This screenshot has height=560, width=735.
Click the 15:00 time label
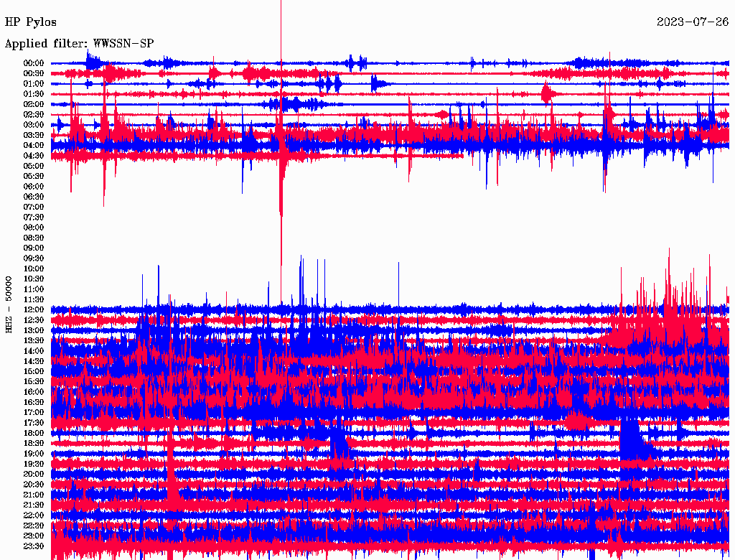(x=34, y=371)
